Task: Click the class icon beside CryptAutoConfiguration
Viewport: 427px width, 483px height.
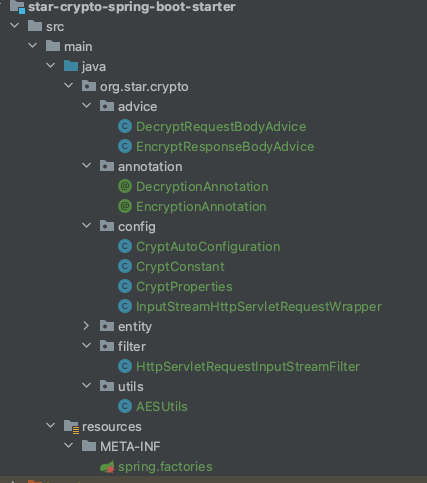Action: tap(125, 246)
